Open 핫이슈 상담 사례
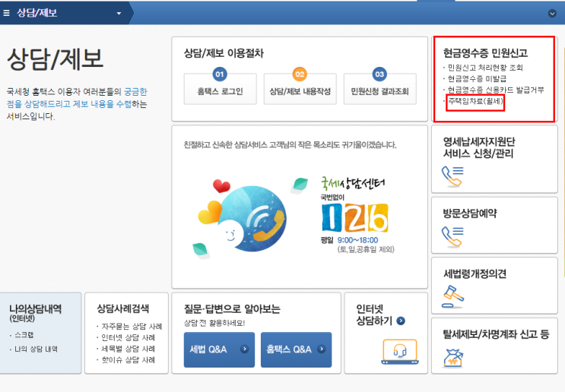Image resolution: width=565 pixels, height=392 pixels. [x=128, y=360]
